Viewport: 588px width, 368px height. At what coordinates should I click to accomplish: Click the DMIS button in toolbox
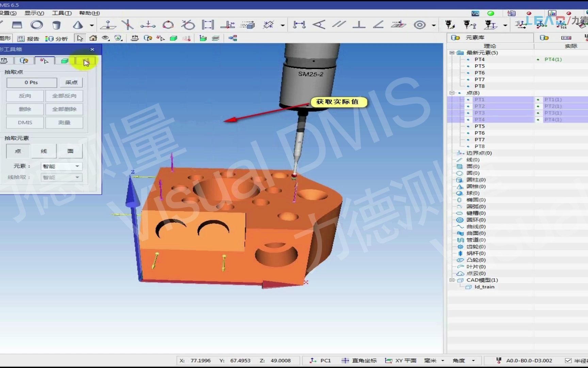coord(24,122)
